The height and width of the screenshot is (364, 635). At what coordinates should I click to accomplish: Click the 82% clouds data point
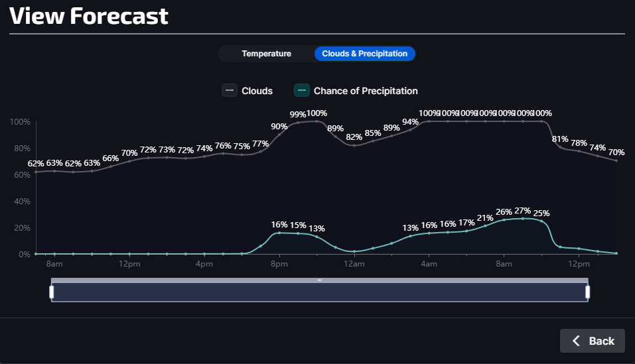[x=354, y=145]
